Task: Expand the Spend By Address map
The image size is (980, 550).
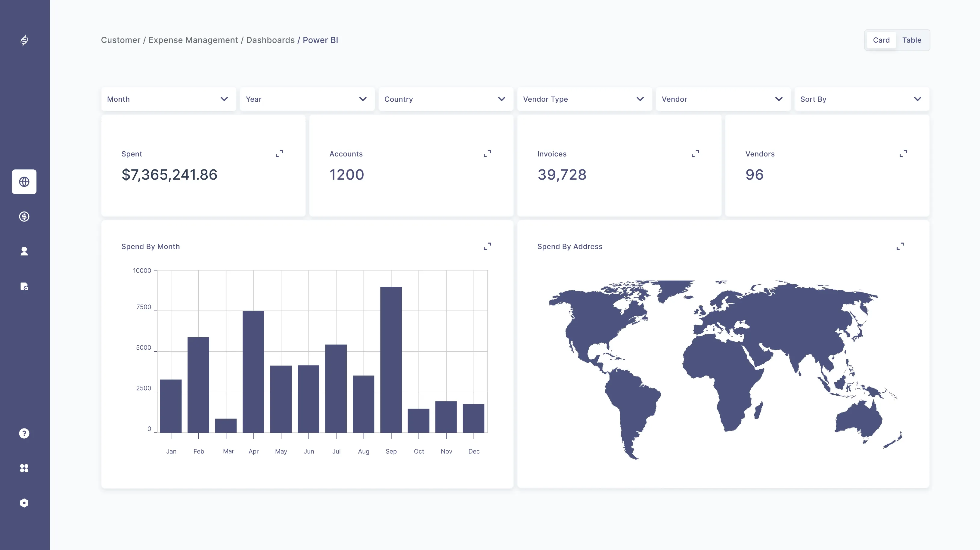Action: pyautogui.click(x=900, y=246)
